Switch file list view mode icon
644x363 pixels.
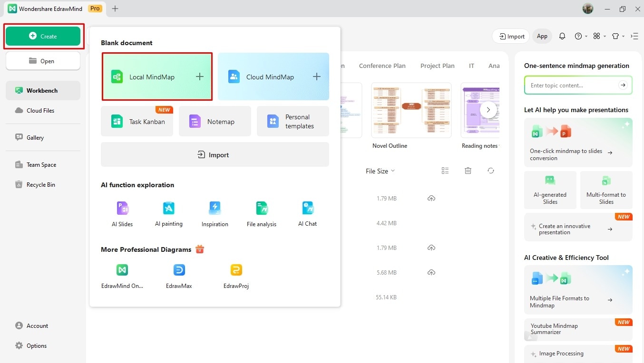(445, 171)
